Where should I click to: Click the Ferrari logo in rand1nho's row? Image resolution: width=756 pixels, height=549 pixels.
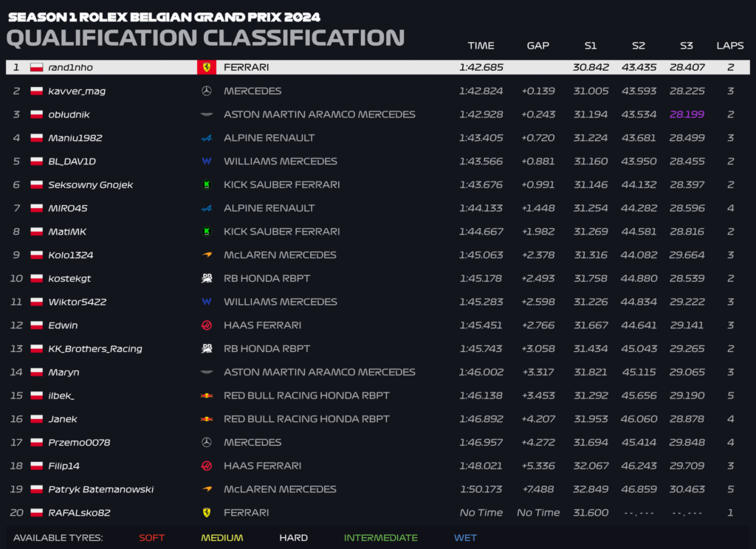pos(207,67)
